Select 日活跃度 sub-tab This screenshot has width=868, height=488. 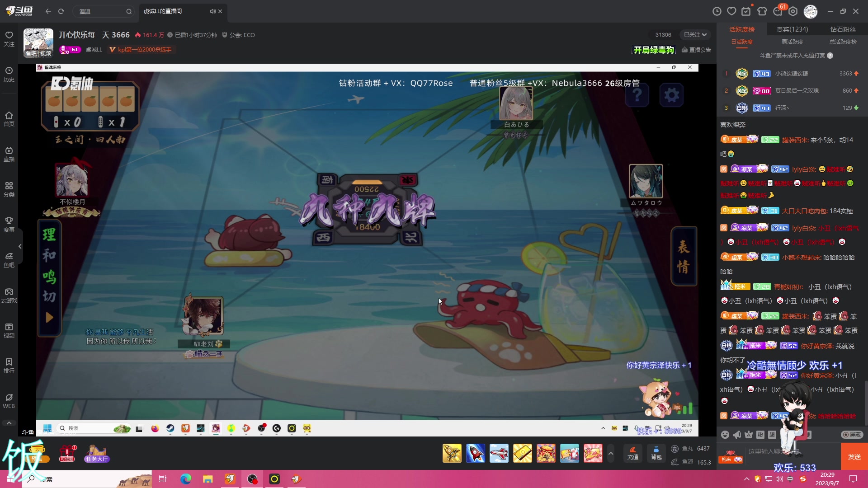coord(742,42)
